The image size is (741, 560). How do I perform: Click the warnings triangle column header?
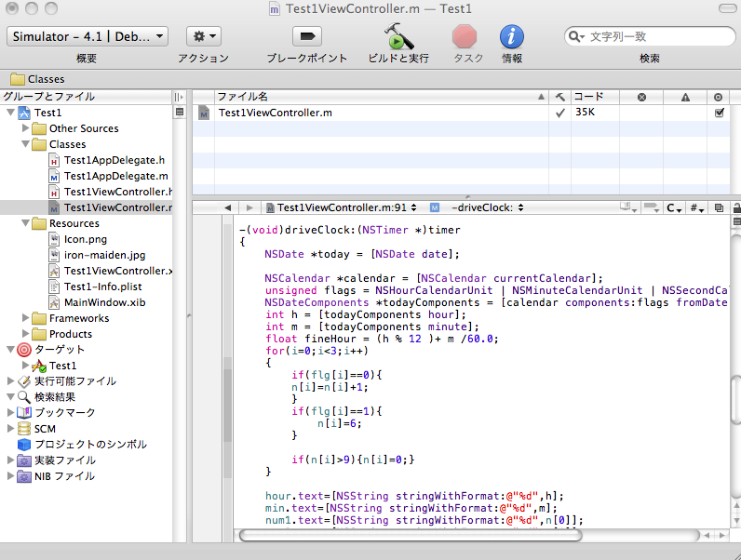[685, 98]
